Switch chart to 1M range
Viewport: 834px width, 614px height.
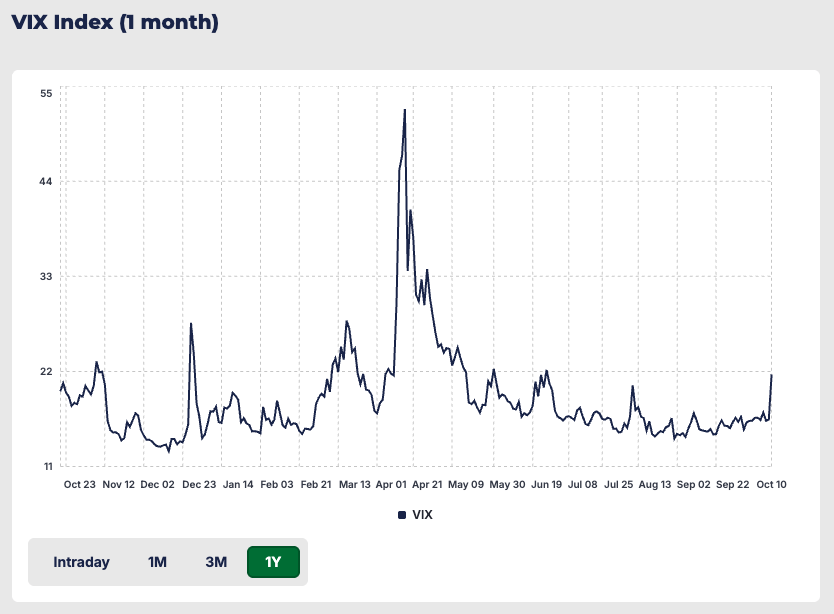[x=157, y=562]
